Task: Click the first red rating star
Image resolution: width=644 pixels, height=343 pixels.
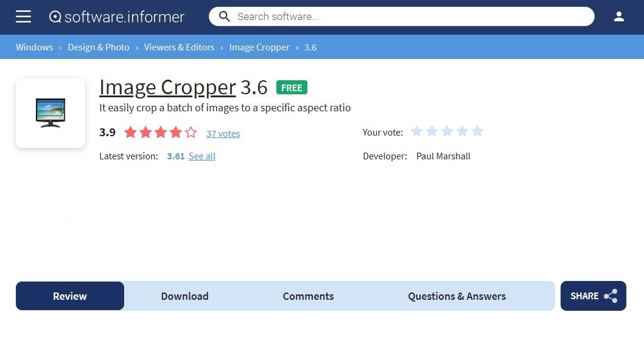Action: click(131, 132)
